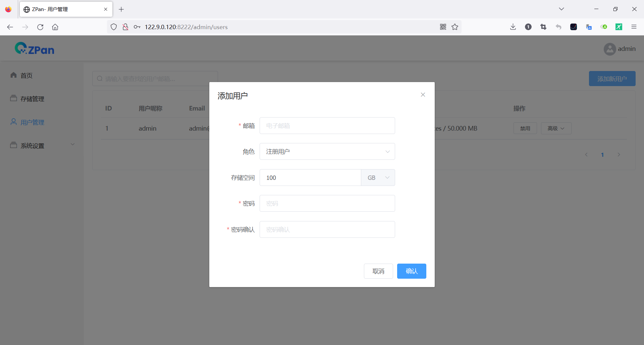
Task: Click the 用户昵称 column header
Action: click(151, 108)
